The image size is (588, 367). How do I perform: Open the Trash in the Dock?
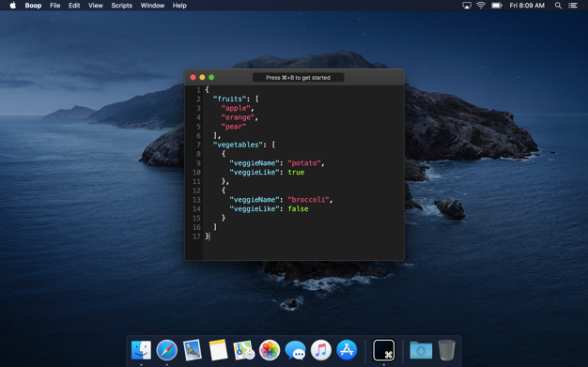coord(446,350)
